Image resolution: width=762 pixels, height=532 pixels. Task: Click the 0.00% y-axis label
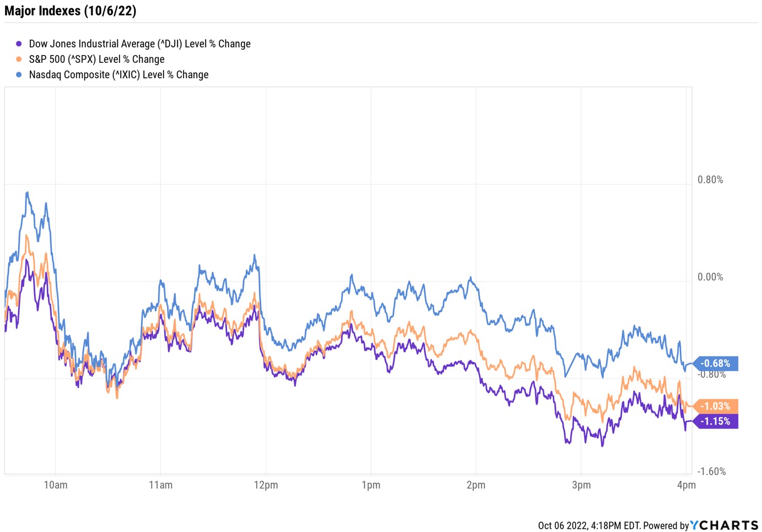710,277
